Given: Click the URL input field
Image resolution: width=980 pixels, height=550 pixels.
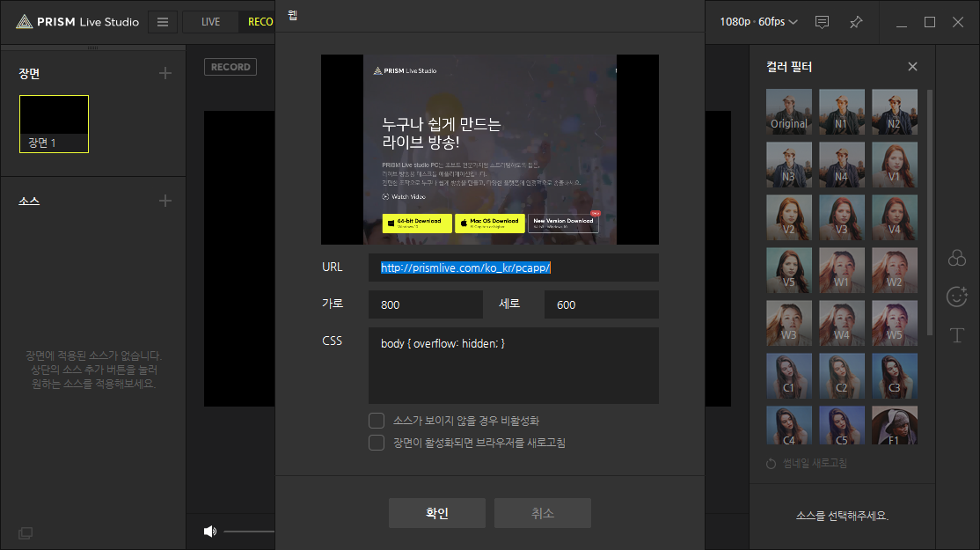Looking at the screenshot, I should (513, 268).
